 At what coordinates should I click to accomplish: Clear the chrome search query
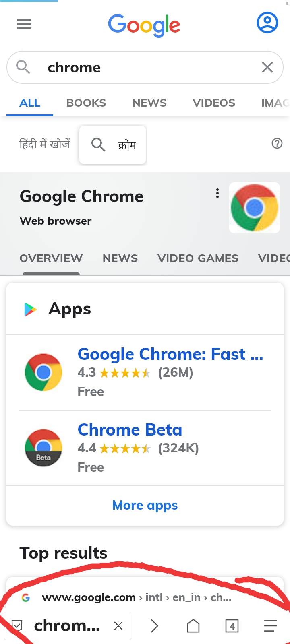coord(267,67)
